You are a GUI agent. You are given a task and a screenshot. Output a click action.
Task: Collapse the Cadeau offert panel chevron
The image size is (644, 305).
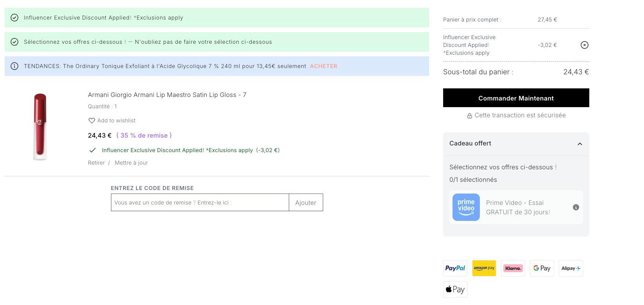(x=580, y=144)
